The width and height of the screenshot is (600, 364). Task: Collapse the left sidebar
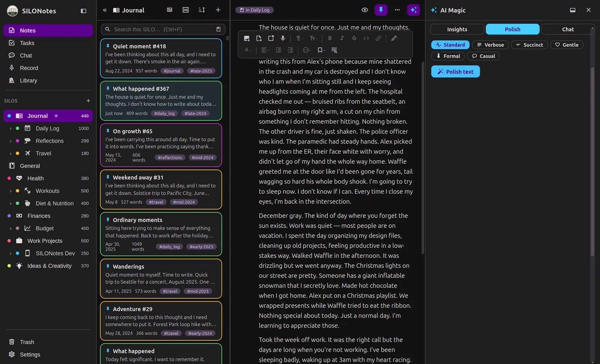(x=84, y=11)
